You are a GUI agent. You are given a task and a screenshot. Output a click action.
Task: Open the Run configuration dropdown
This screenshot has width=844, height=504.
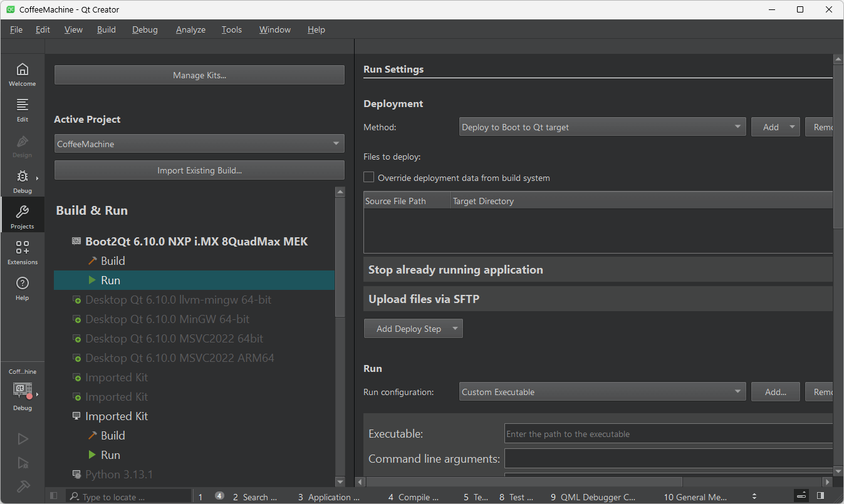click(x=602, y=391)
